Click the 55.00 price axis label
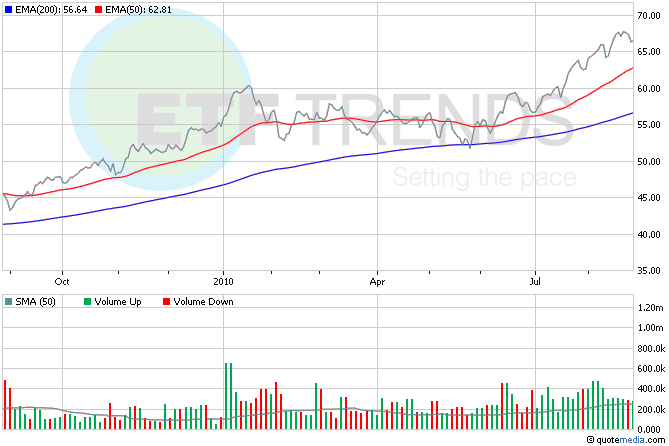This screenshot has width=669, height=446. coord(649,125)
